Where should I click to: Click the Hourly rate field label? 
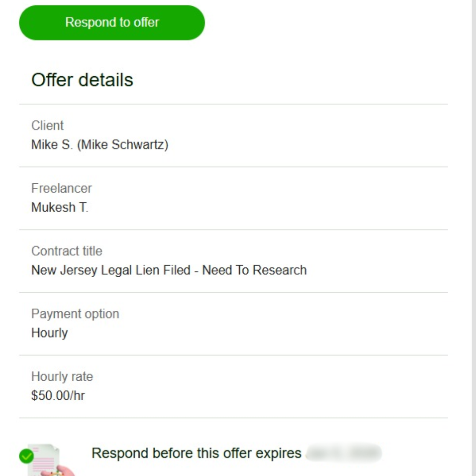pyautogui.click(x=62, y=377)
